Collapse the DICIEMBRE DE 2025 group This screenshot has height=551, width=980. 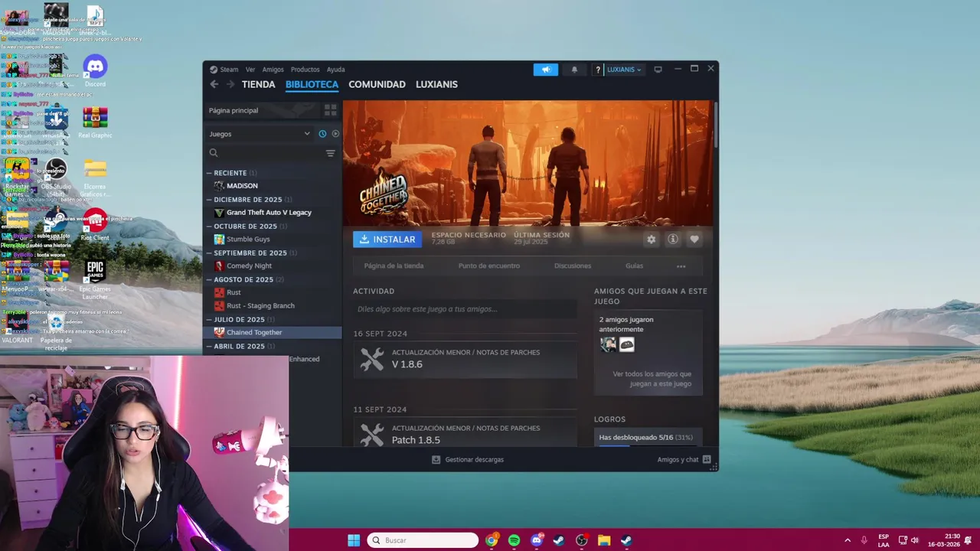click(209, 200)
